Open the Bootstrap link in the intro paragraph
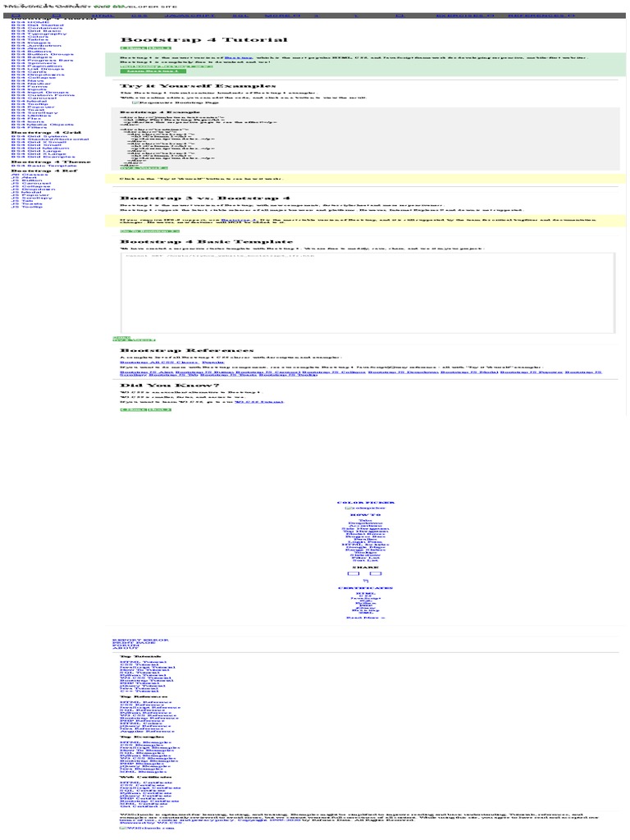This screenshot has width=630, height=840. tap(239, 58)
